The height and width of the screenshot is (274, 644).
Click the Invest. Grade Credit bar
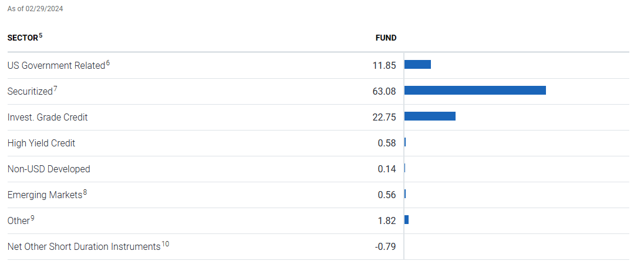430,116
